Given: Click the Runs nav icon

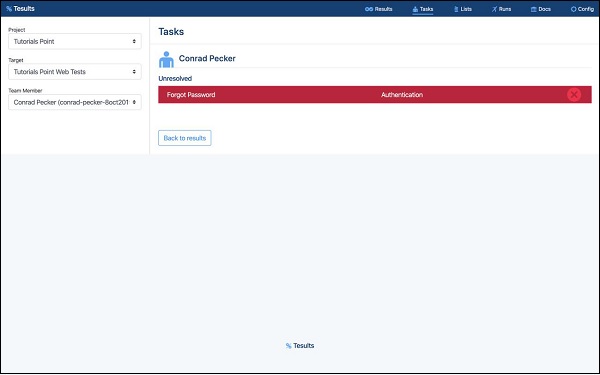Looking at the screenshot, I should [x=494, y=9].
